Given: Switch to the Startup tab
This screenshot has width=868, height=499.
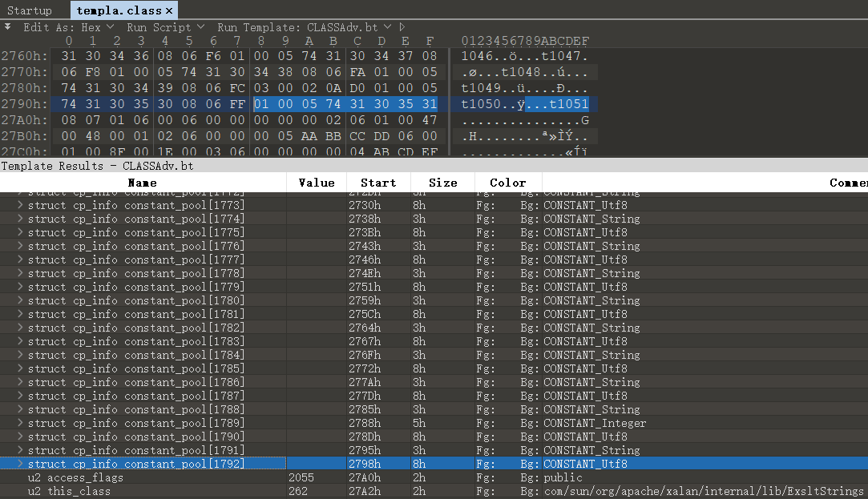Looking at the screenshot, I should pyautogui.click(x=30, y=10).
